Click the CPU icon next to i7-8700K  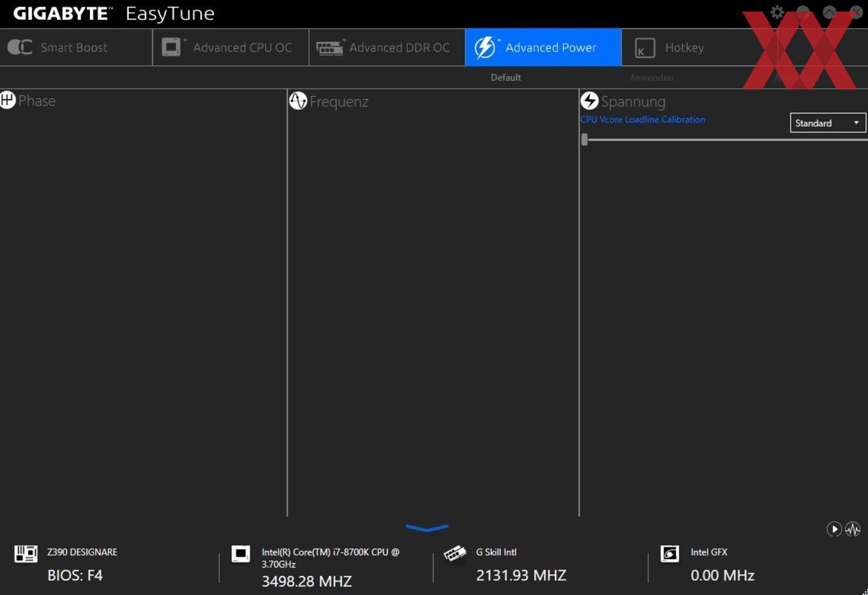(241, 554)
